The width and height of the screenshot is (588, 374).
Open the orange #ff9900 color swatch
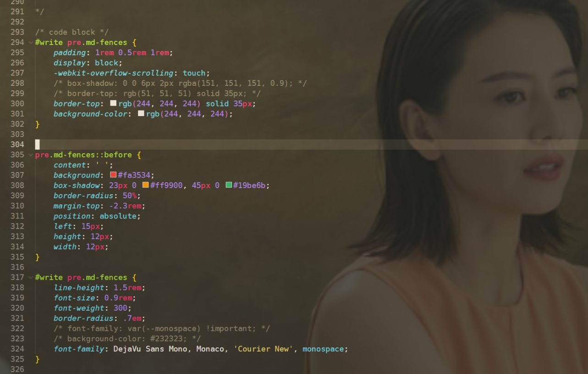(145, 185)
